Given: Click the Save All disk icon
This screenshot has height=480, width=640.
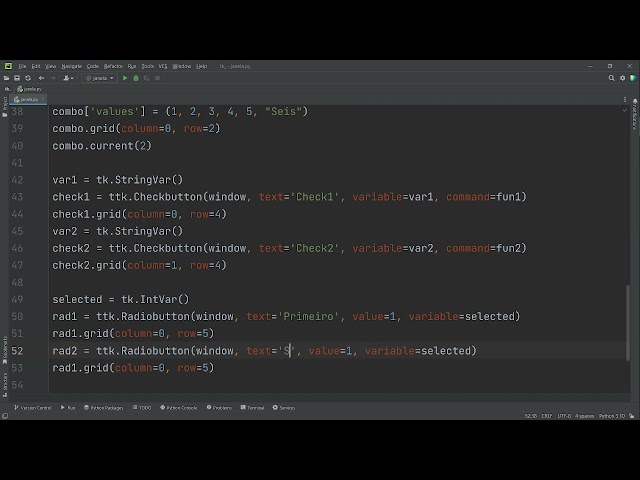Looking at the screenshot, I should 17,78.
